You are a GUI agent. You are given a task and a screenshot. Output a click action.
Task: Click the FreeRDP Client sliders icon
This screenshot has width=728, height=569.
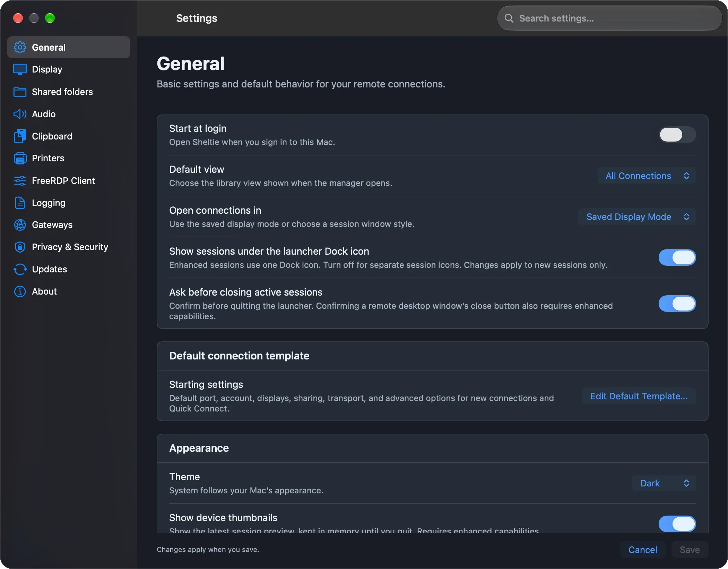20,180
